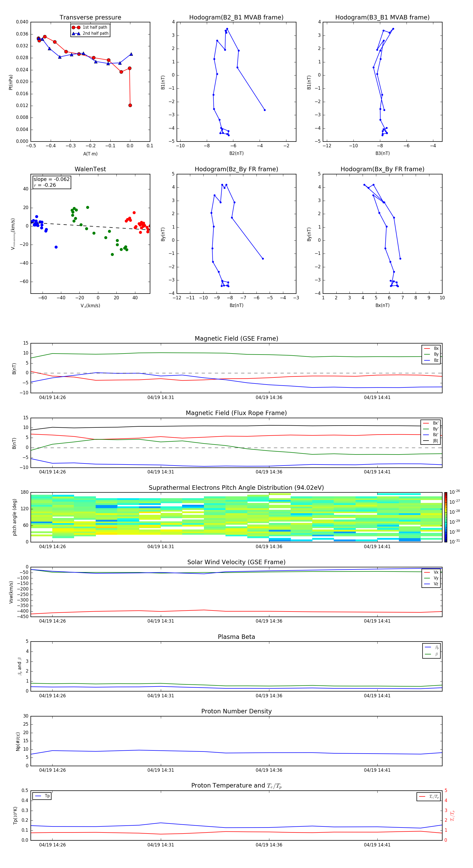
Task: Click the "B2(nT)" axis label
Action: point(236,153)
